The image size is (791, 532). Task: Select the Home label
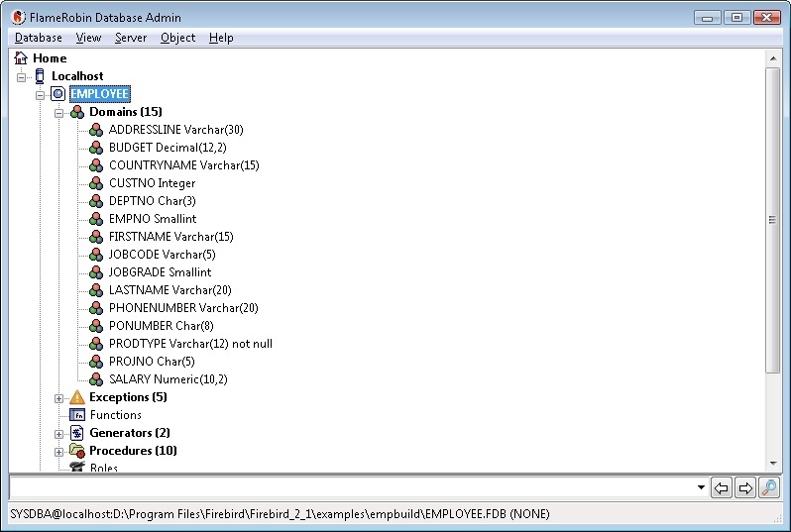coord(50,58)
